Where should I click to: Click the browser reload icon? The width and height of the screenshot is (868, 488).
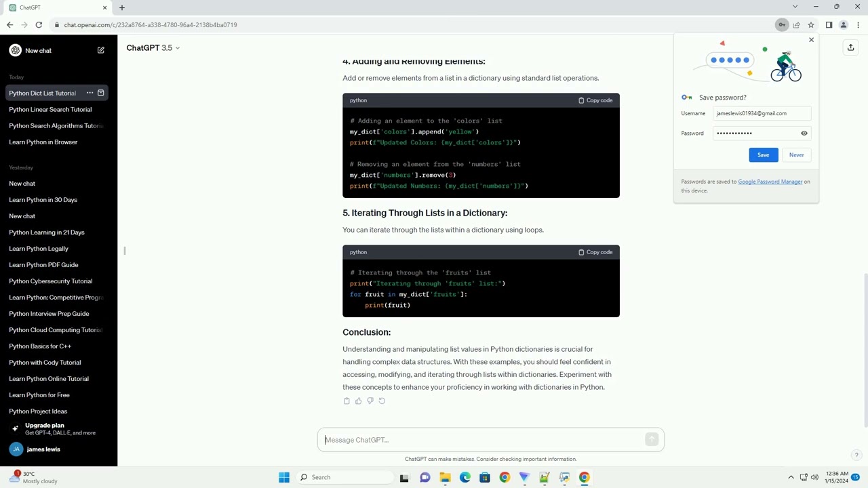point(39,25)
